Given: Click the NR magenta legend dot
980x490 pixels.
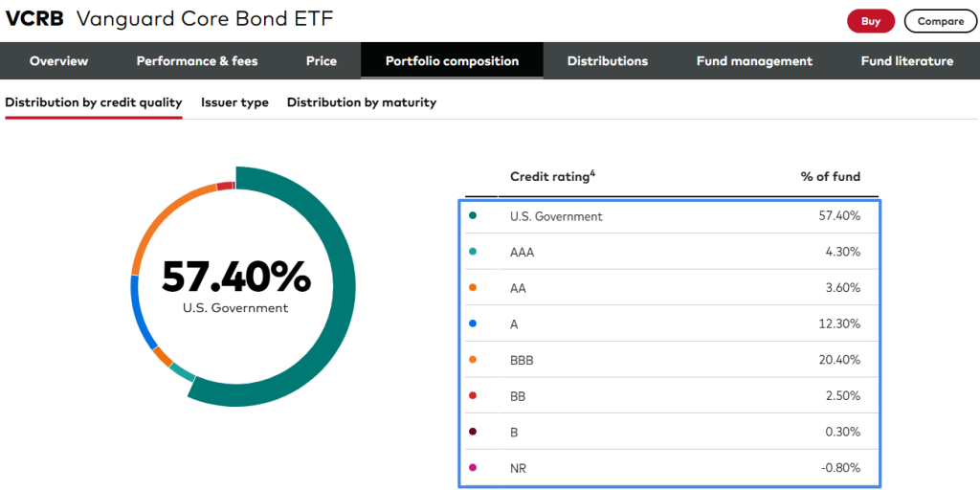Looking at the screenshot, I should [x=473, y=468].
